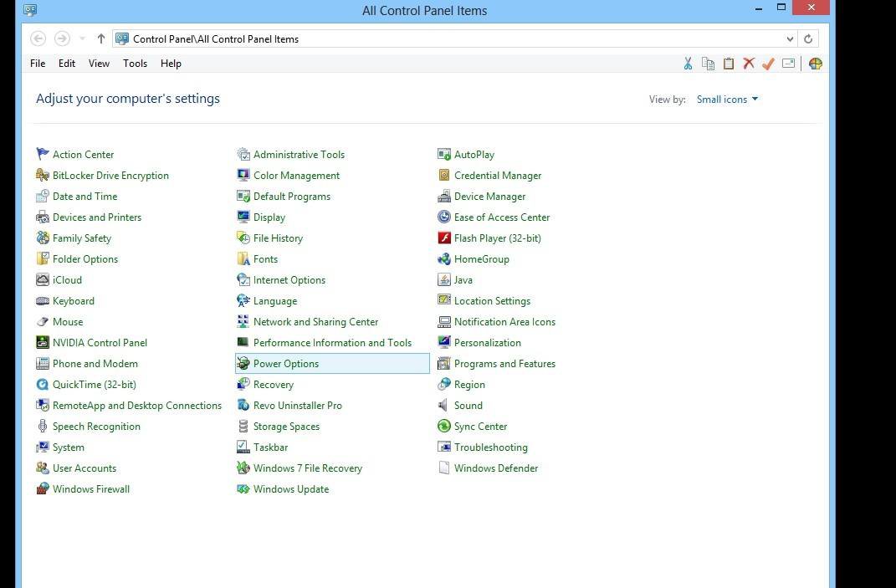The image size is (896, 588).
Task: Click the red X delete toolbar icon
Action: tap(749, 63)
